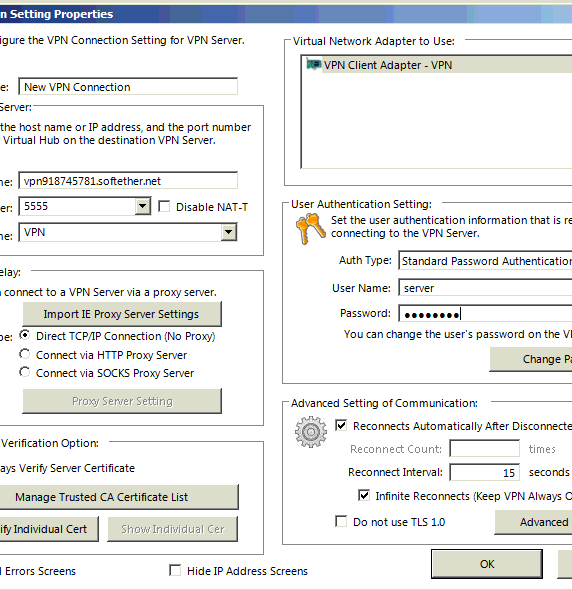Open the Auth Type combo box

(485, 261)
